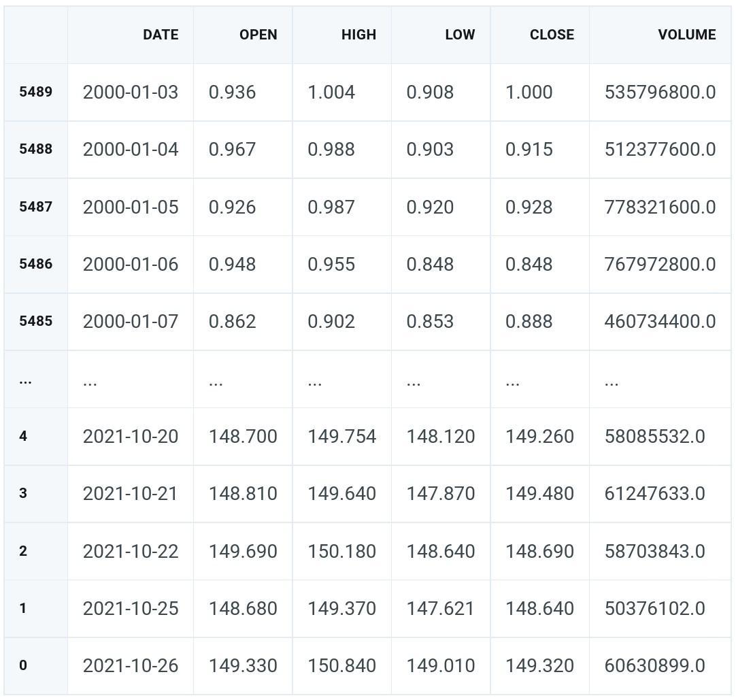
Task: Click row index 0
Action: pyautogui.click(x=23, y=665)
